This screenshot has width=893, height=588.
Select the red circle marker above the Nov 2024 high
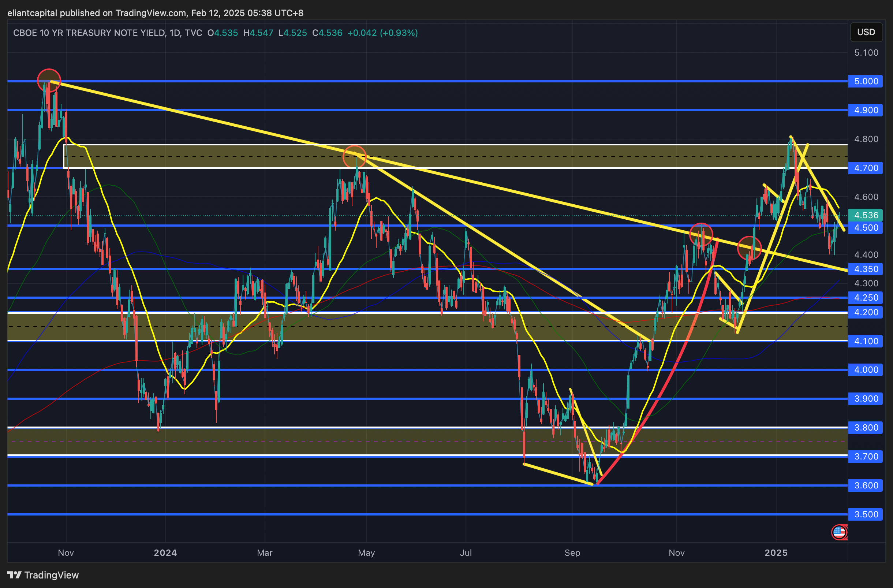[x=701, y=235]
